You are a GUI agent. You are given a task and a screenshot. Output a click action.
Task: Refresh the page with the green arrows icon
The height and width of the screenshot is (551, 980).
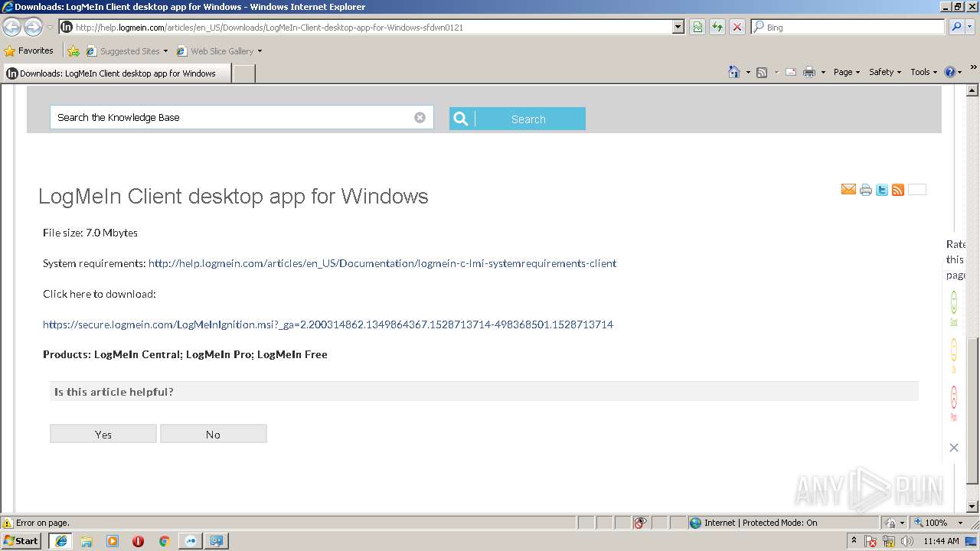click(x=717, y=27)
